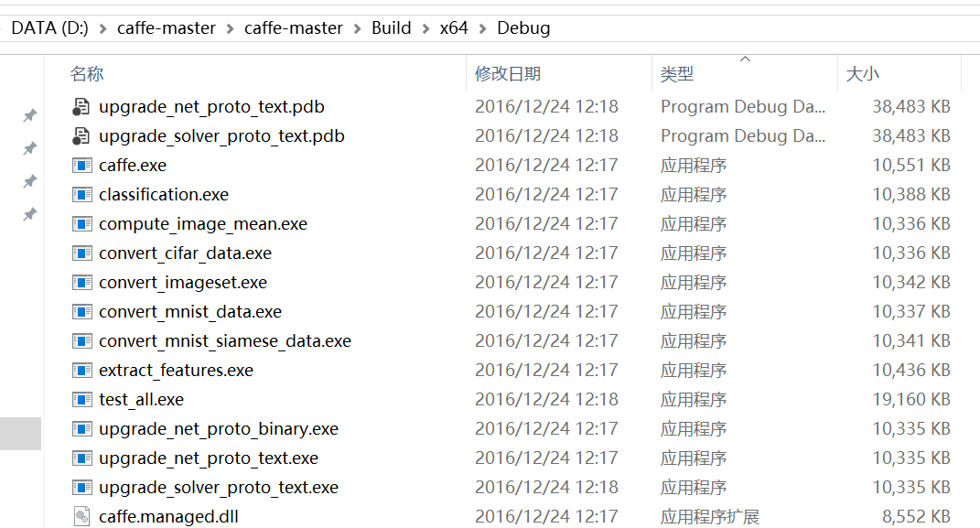Image resolution: width=980 pixels, height=528 pixels.
Task: Select file name upgrade_solver_proto_text.pdb
Action: (x=221, y=136)
